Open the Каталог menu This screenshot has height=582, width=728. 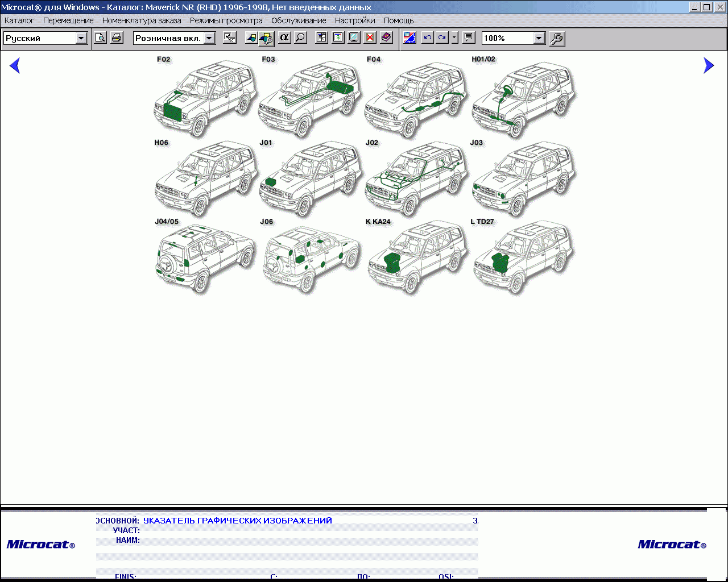tap(19, 20)
